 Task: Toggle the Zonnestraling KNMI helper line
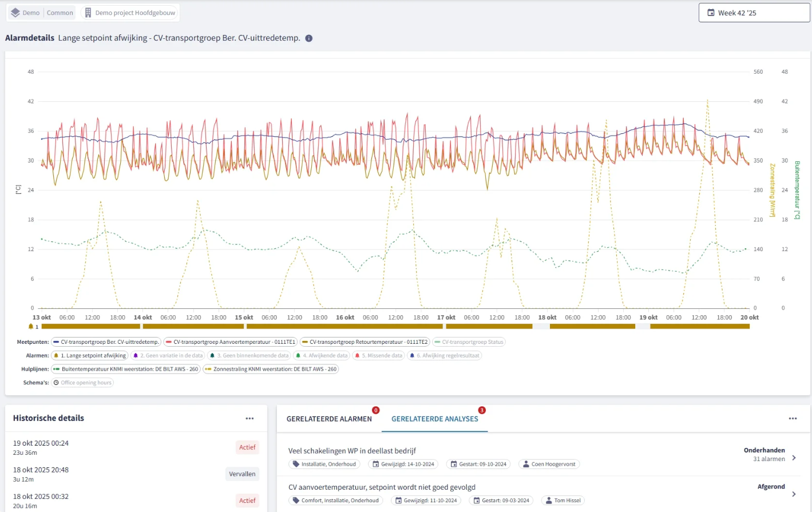pyautogui.click(x=271, y=370)
